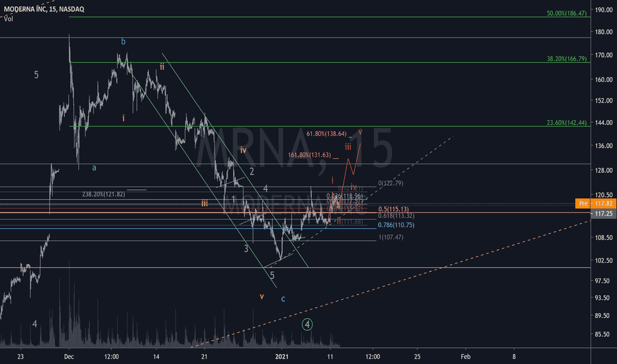The height and width of the screenshot is (364, 617).
Task: Select the 23 date on time axis
Action: point(21,357)
